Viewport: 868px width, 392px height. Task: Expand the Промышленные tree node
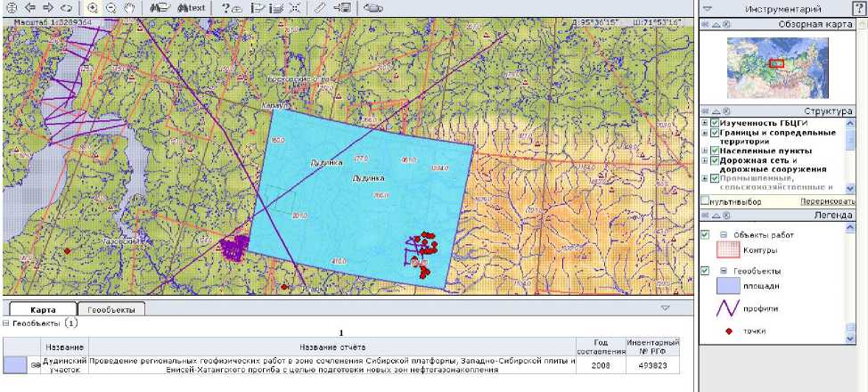coord(705,179)
